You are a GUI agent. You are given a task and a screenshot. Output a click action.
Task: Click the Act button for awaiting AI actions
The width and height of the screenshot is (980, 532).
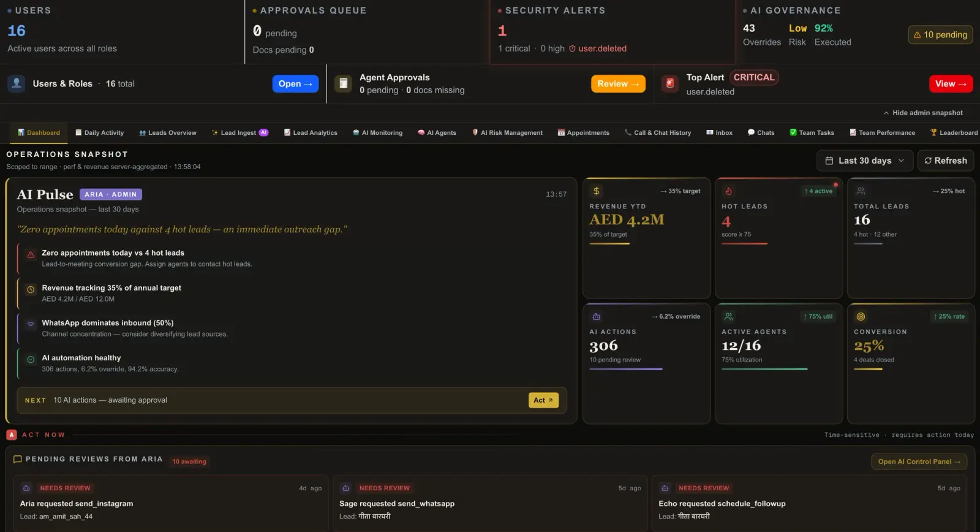pyautogui.click(x=543, y=400)
